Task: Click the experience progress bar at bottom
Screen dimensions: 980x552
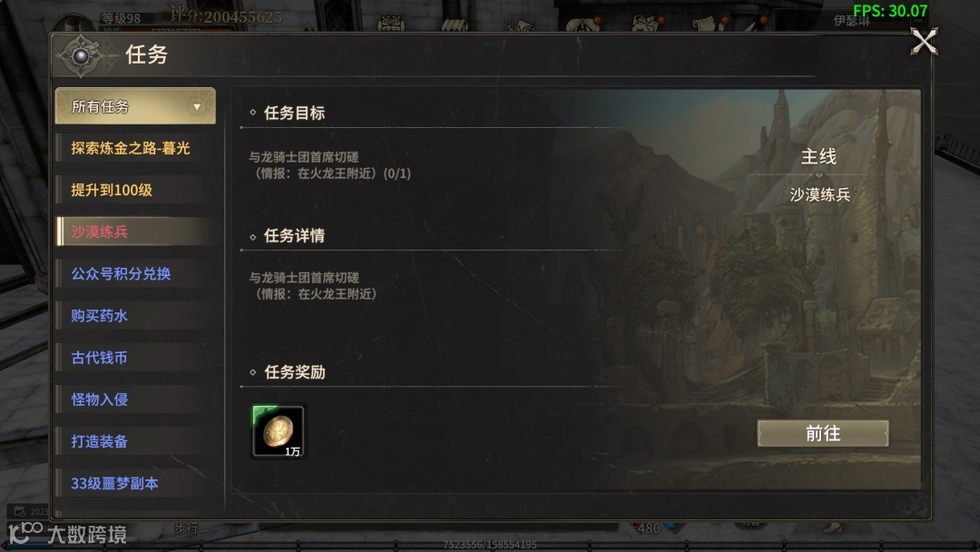Action: (x=490, y=545)
